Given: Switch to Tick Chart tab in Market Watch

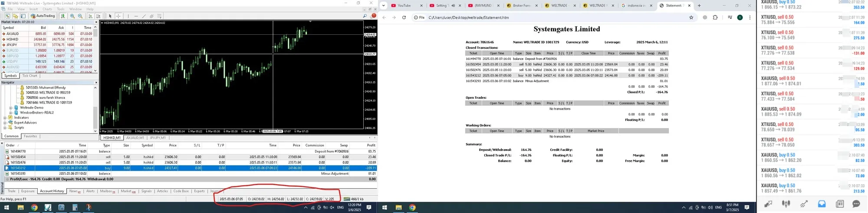Looking at the screenshot, I should 30,76.
